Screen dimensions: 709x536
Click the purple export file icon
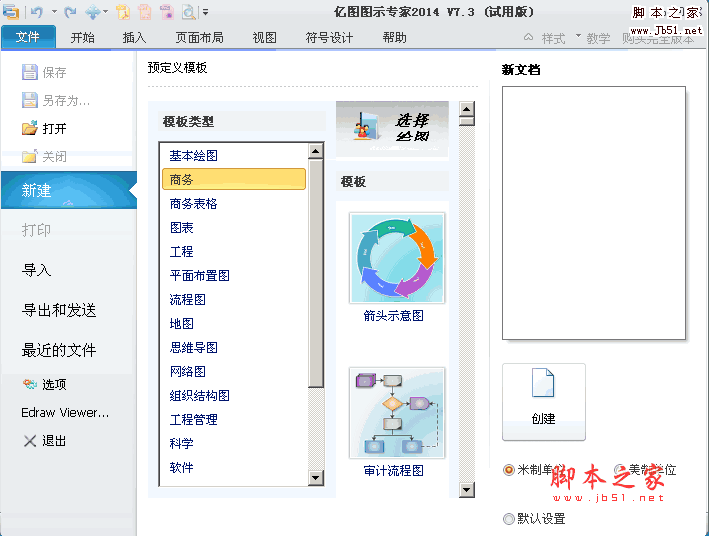click(x=167, y=12)
